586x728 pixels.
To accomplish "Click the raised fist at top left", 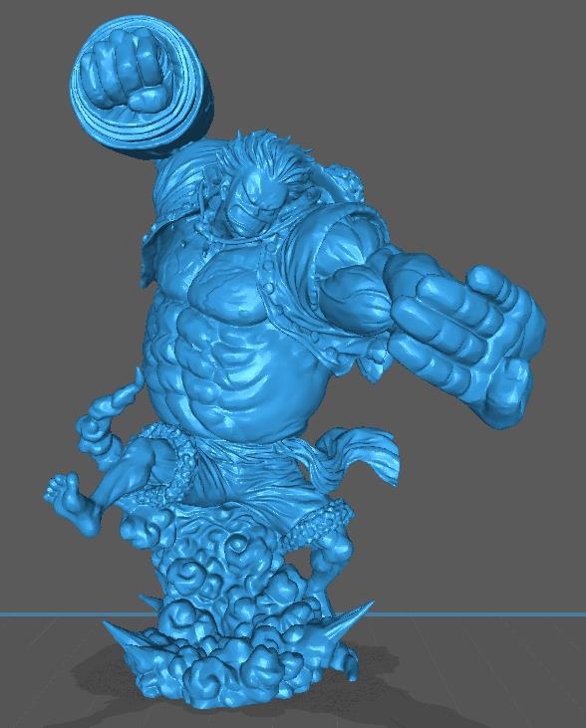I will pos(125,70).
